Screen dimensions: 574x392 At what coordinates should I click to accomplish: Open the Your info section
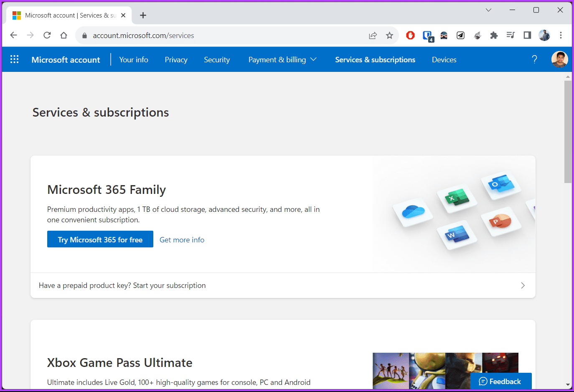[x=134, y=60]
